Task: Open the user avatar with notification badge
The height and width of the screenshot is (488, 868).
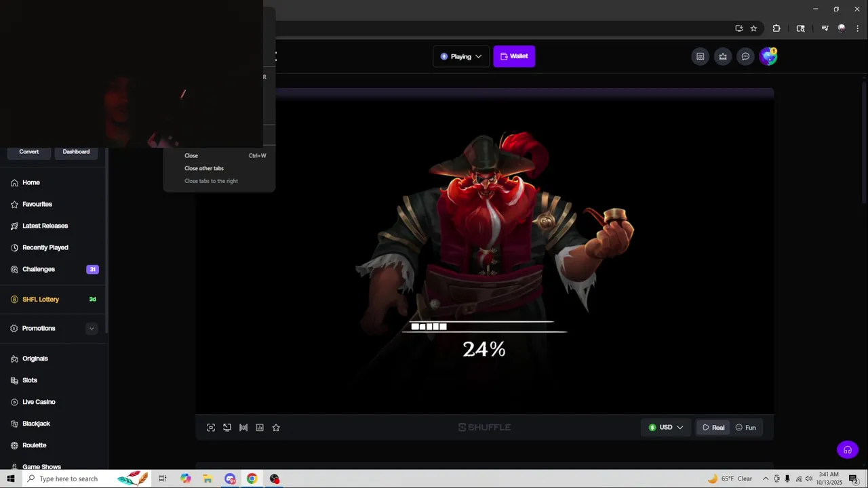Action: point(768,56)
